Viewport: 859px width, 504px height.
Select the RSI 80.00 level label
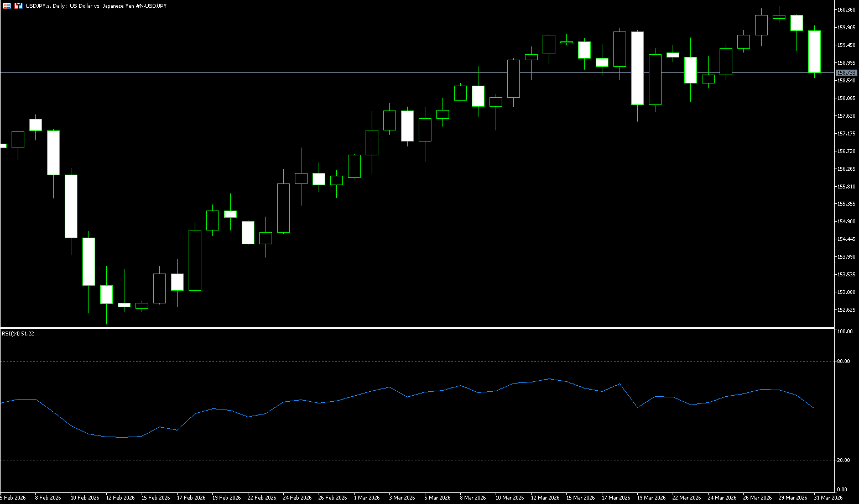844,361
